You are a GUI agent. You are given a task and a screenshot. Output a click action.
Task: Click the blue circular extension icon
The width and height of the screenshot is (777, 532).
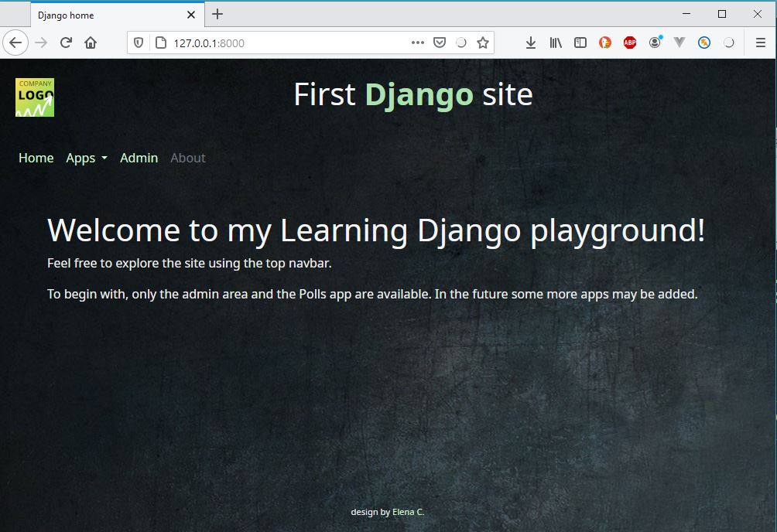point(704,43)
